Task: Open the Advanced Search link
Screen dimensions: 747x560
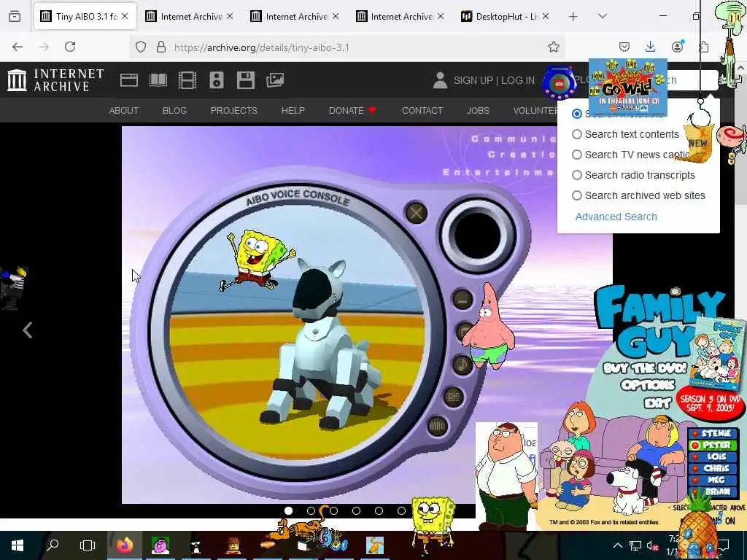Action: pos(616,217)
